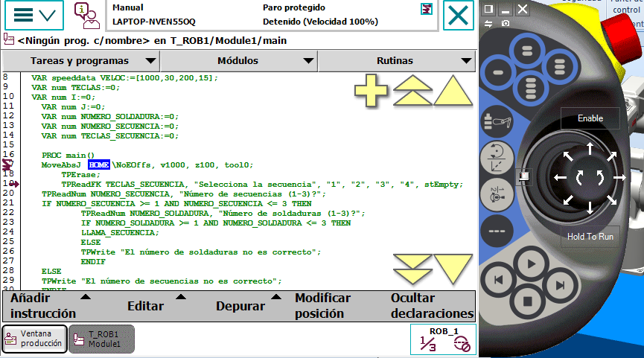Click the Hold To Run button

coord(590,237)
